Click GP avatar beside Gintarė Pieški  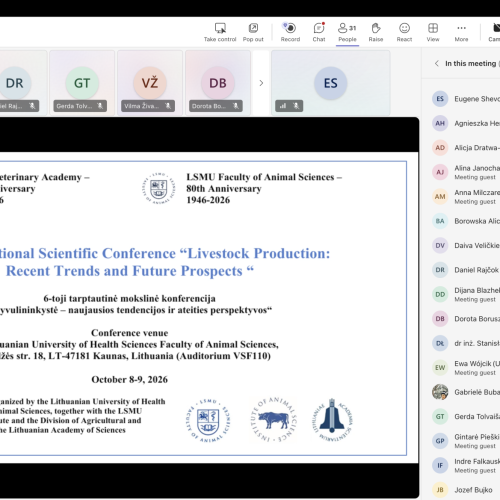click(x=440, y=441)
